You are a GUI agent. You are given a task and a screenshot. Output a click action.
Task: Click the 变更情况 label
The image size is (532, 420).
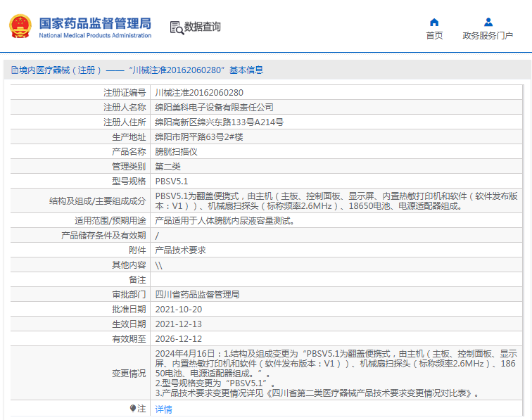pos(129,374)
